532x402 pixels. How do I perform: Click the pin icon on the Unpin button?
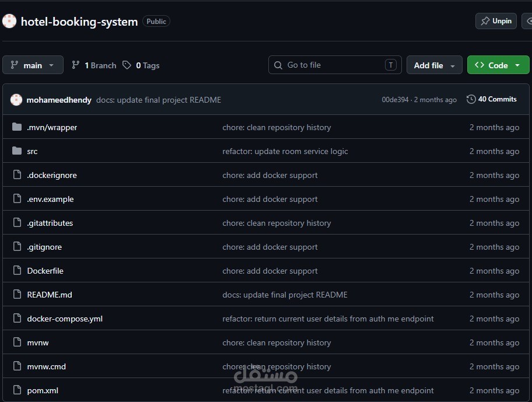pyautogui.click(x=485, y=21)
